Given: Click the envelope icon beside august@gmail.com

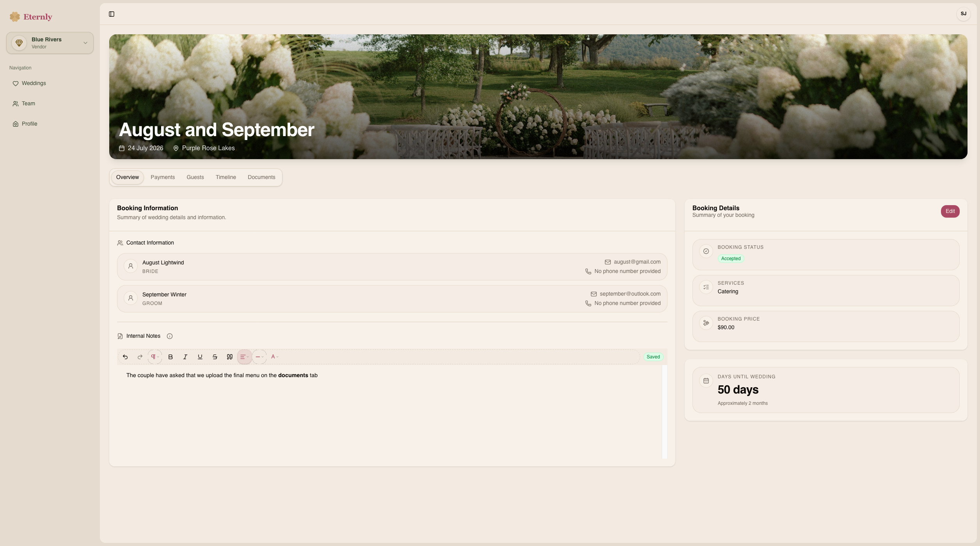Looking at the screenshot, I should pos(608,262).
